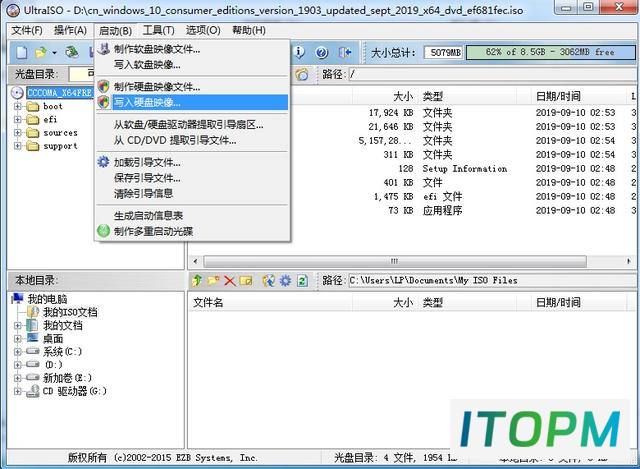
Task: Select 我的ISO文档 tree item
Action: (x=70, y=312)
